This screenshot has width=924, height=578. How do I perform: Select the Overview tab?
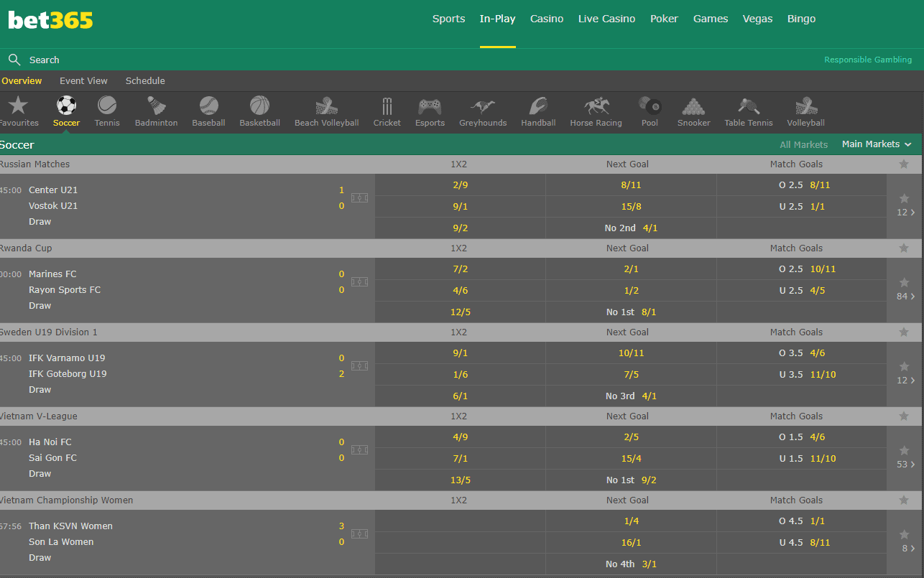pos(22,81)
